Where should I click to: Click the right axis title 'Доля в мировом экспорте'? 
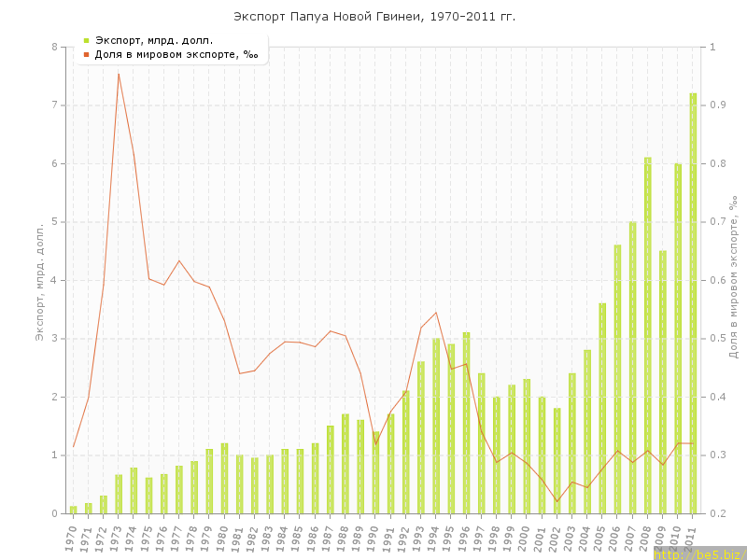coord(734,280)
